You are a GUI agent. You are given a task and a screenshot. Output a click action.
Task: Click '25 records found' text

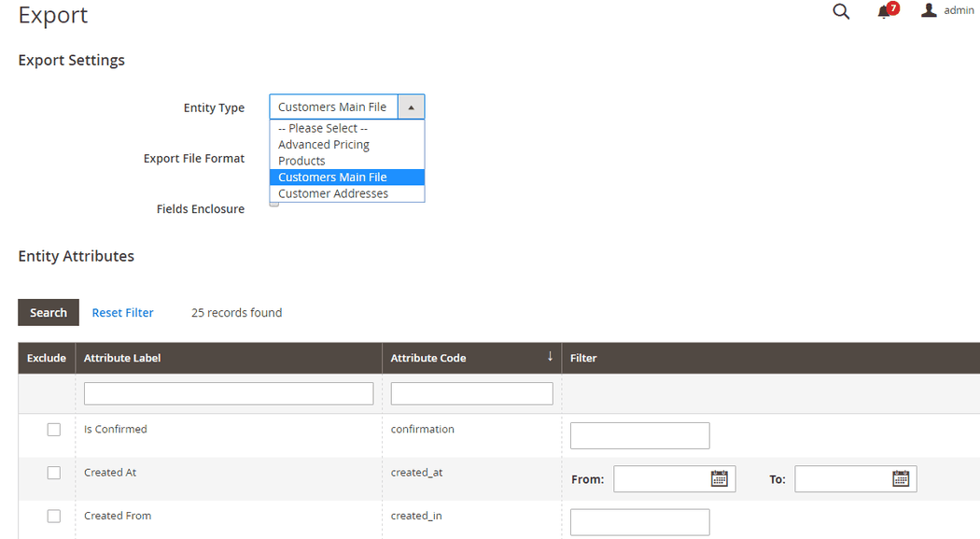click(x=236, y=313)
